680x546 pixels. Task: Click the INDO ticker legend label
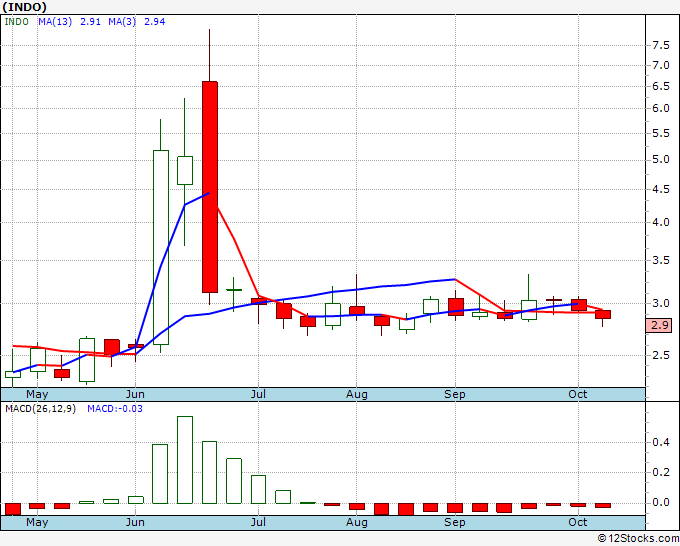tap(16, 22)
